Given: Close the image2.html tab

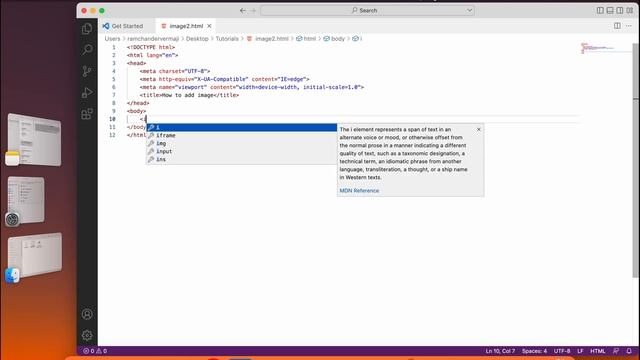Looking at the screenshot, I should pos(209,26).
